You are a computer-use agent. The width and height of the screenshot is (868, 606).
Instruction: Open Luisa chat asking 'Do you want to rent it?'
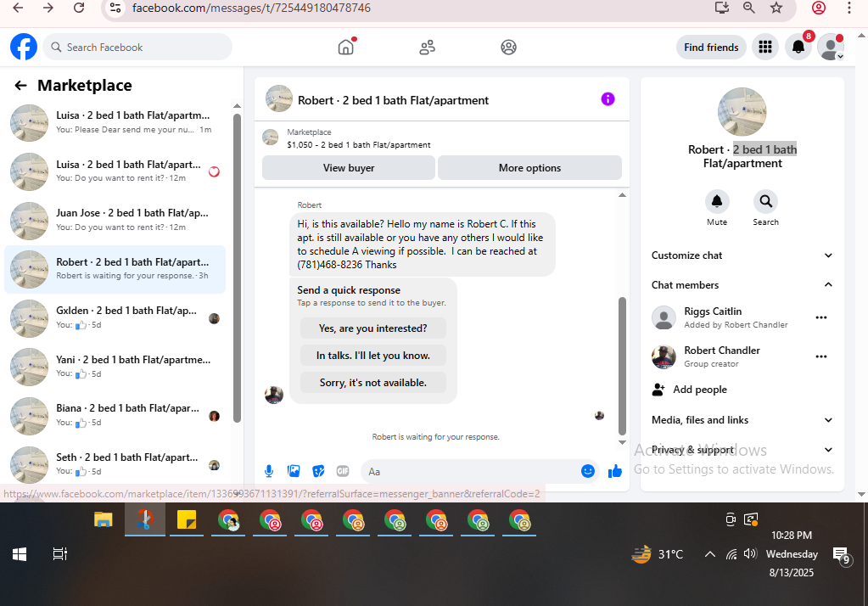point(115,171)
